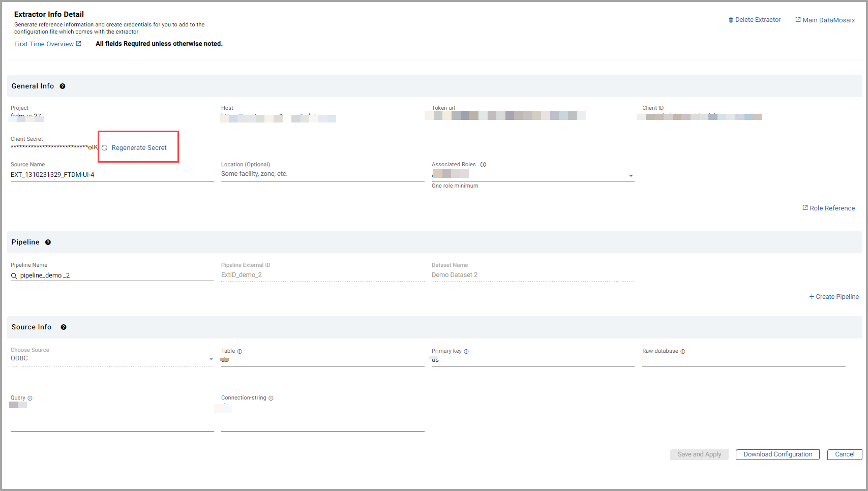This screenshot has height=491, width=868.
Task: Click the Associated Roles info icon
Action: coord(483,165)
